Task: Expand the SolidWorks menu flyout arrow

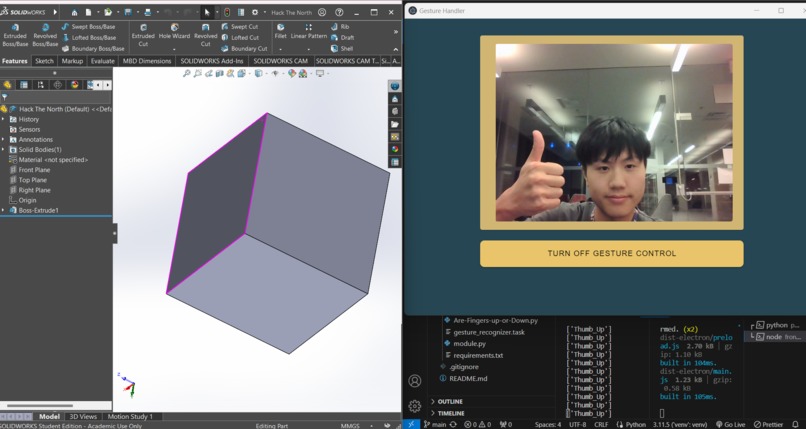Action: point(56,12)
